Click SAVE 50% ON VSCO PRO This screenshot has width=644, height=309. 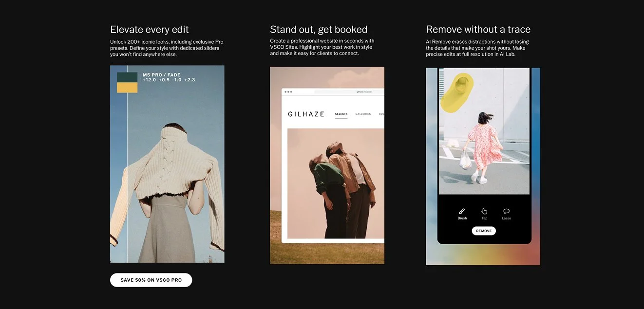[x=151, y=280]
